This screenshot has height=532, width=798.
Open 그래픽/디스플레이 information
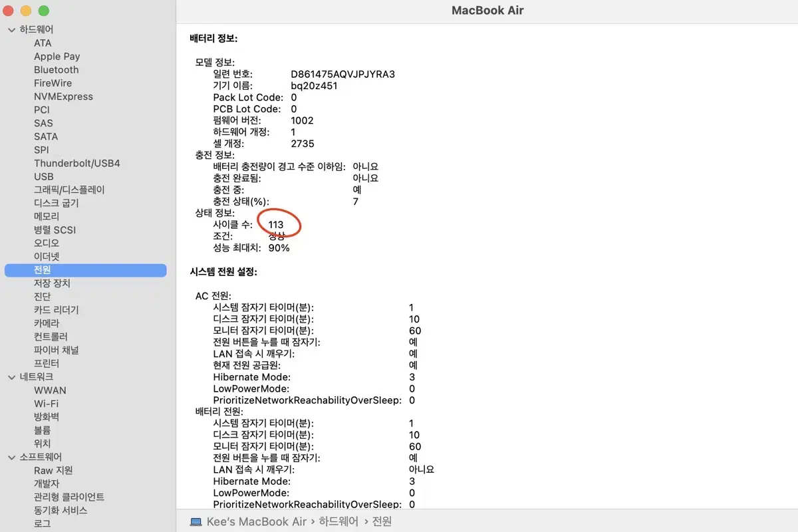click(69, 190)
